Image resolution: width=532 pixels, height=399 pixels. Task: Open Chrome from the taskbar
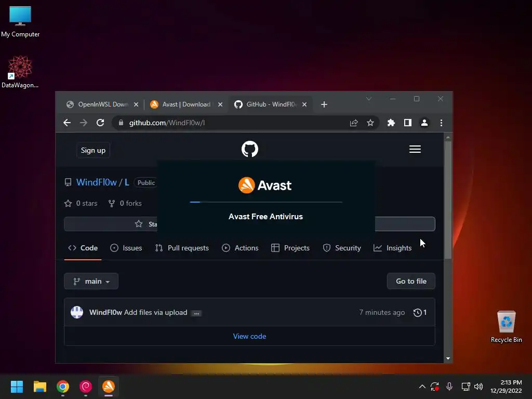[x=63, y=387]
